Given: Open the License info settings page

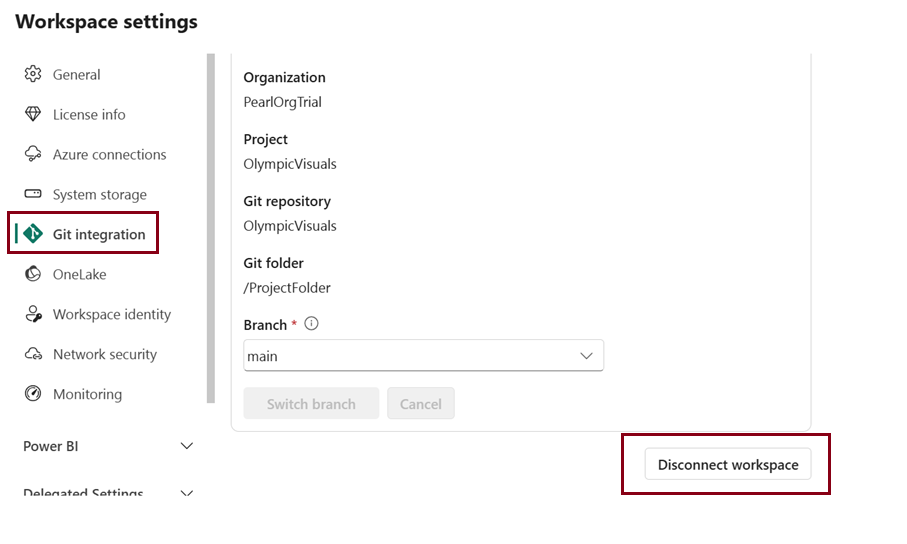Looking at the screenshot, I should click(89, 115).
